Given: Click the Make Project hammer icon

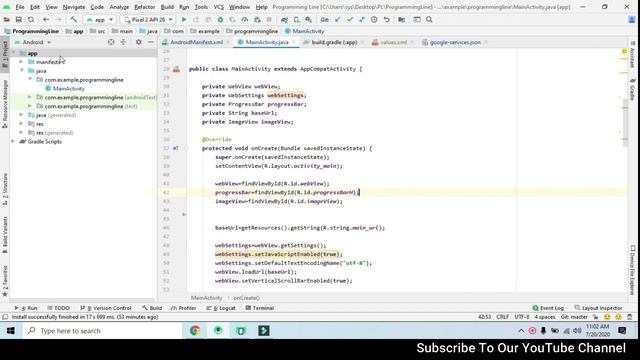Looking at the screenshot, I should [x=73, y=20].
